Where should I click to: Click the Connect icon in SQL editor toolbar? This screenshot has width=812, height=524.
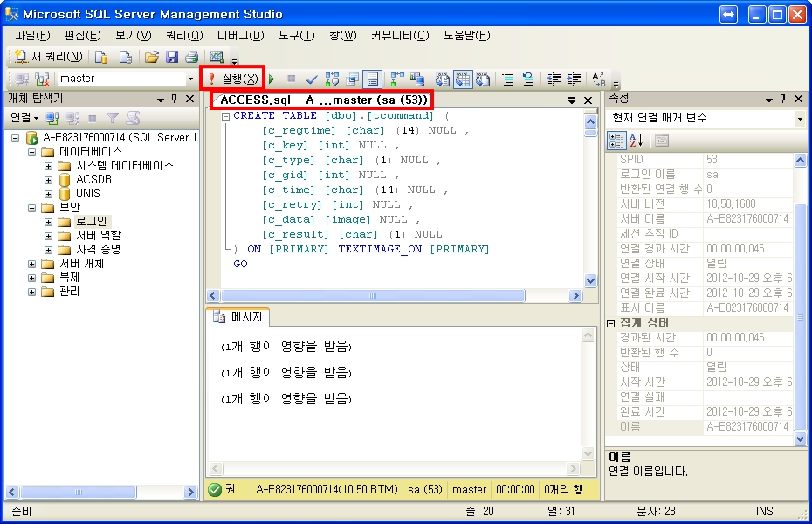(23, 79)
